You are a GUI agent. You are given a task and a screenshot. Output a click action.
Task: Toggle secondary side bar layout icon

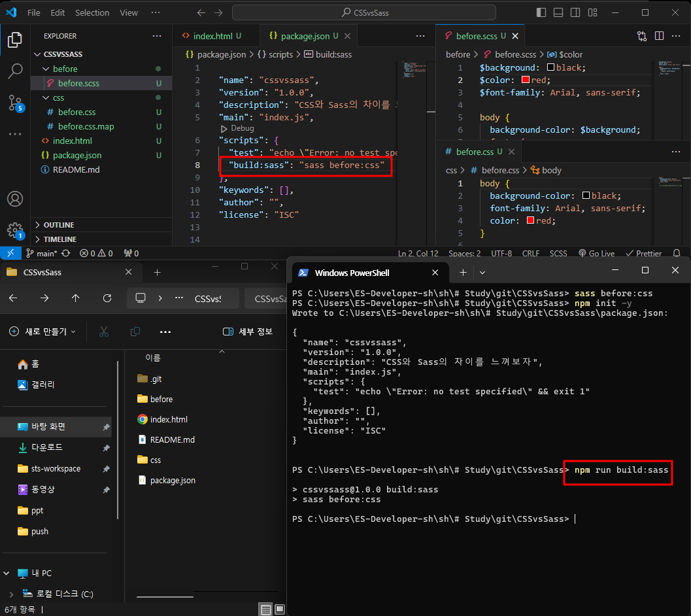click(x=575, y=13)
